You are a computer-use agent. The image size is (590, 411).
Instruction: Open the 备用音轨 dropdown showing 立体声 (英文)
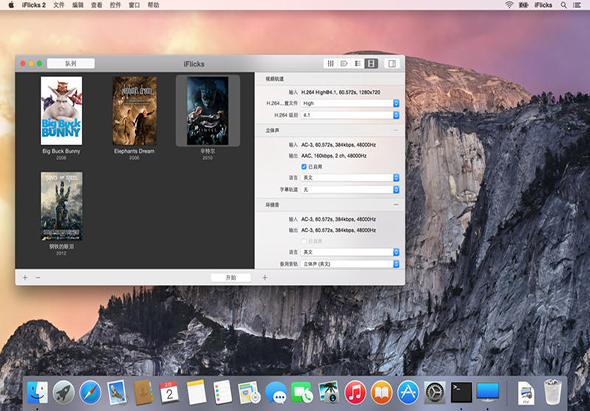tap(350, 264)
